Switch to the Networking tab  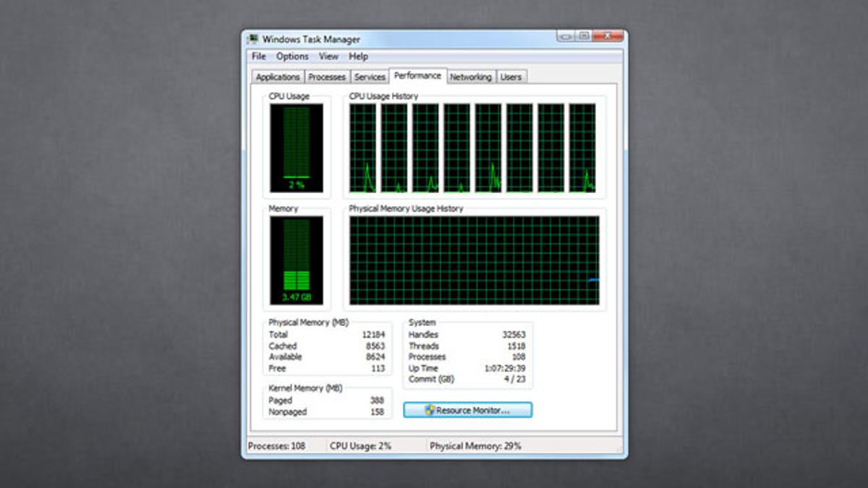(471, 77)
